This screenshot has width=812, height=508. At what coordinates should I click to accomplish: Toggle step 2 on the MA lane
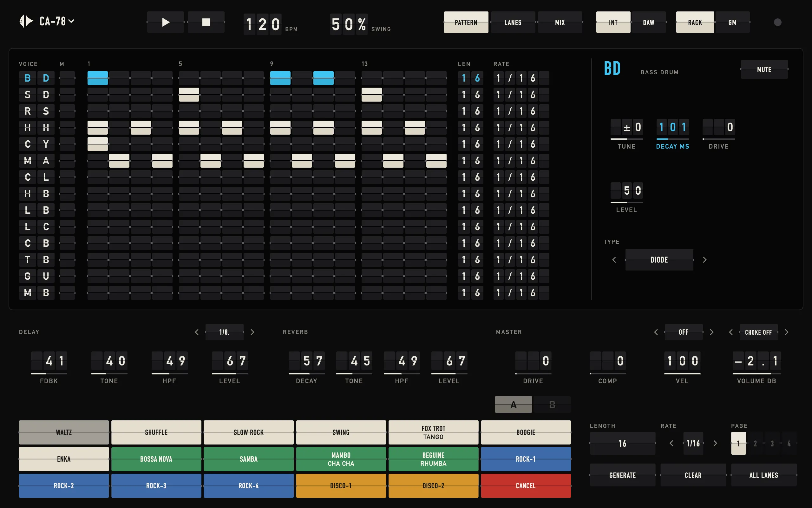(x=119, y=161)
